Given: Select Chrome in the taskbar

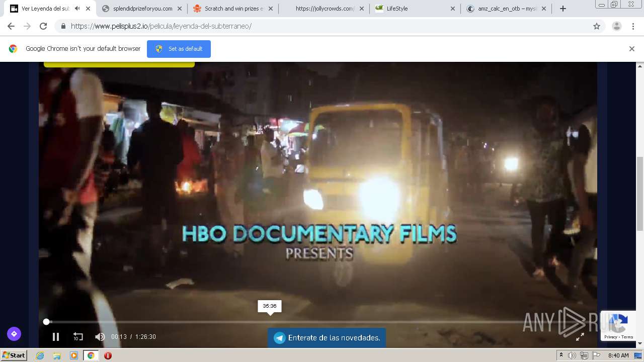Looking at the screenshot, I should point(91,355).
